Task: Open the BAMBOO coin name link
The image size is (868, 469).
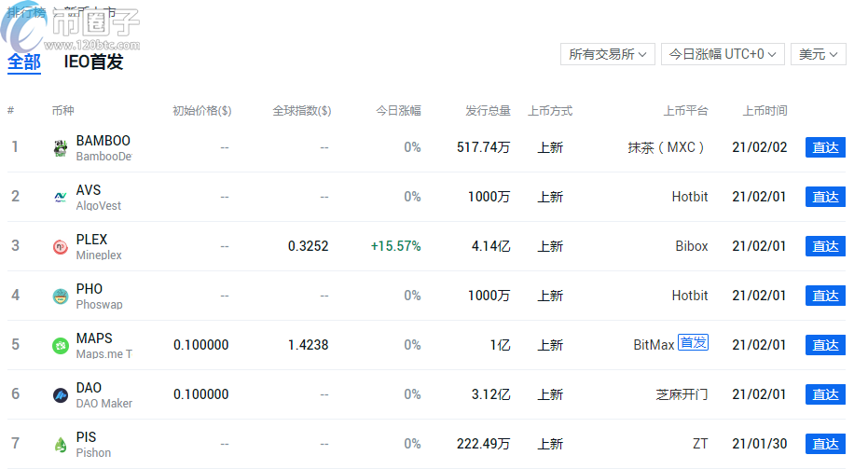Action: click(x=103, y=141)
